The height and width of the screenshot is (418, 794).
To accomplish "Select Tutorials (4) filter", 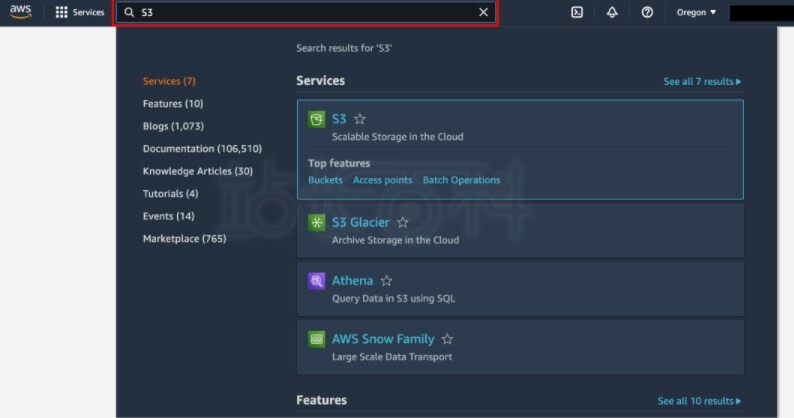I will coord(170,194).
